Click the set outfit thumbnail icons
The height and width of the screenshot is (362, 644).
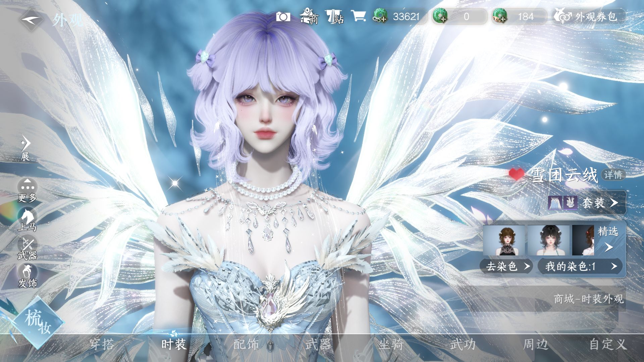[x=562, y=203]
